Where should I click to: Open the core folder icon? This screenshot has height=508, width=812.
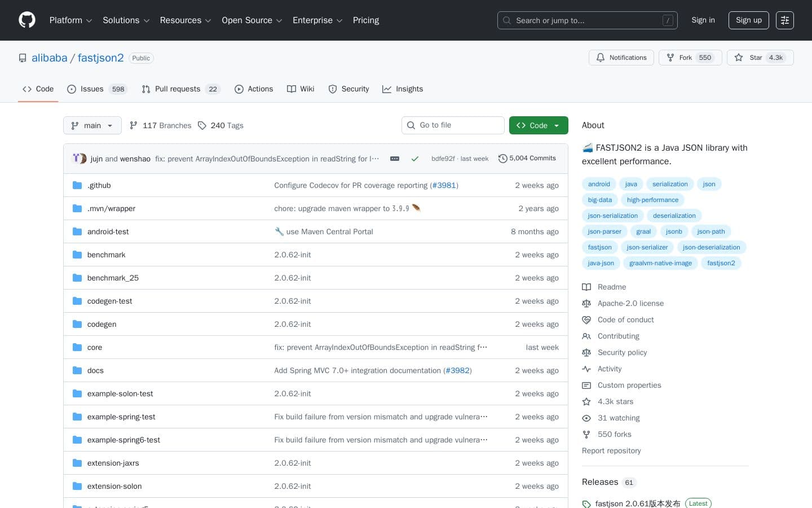[x=77, y=347]
